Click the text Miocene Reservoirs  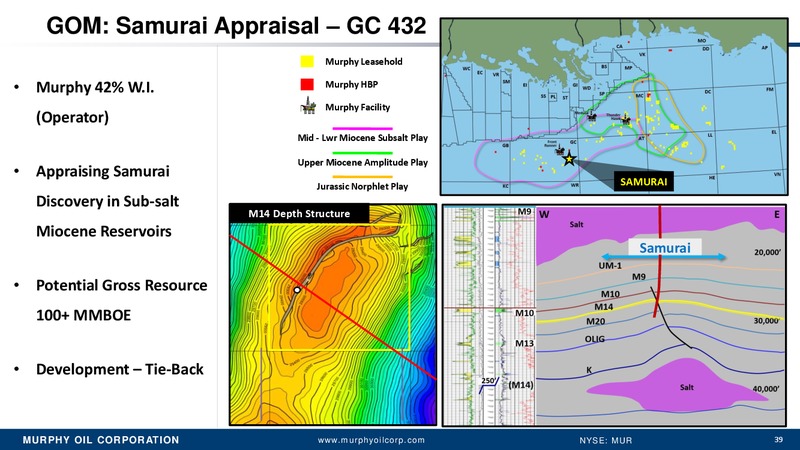(x=104, y=231)
